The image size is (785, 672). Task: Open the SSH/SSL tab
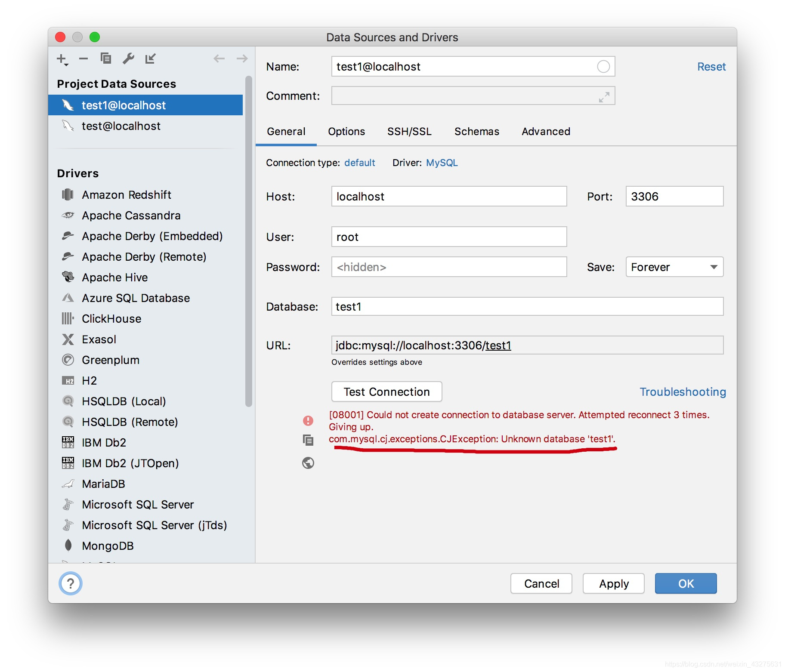tap(409, 132)
